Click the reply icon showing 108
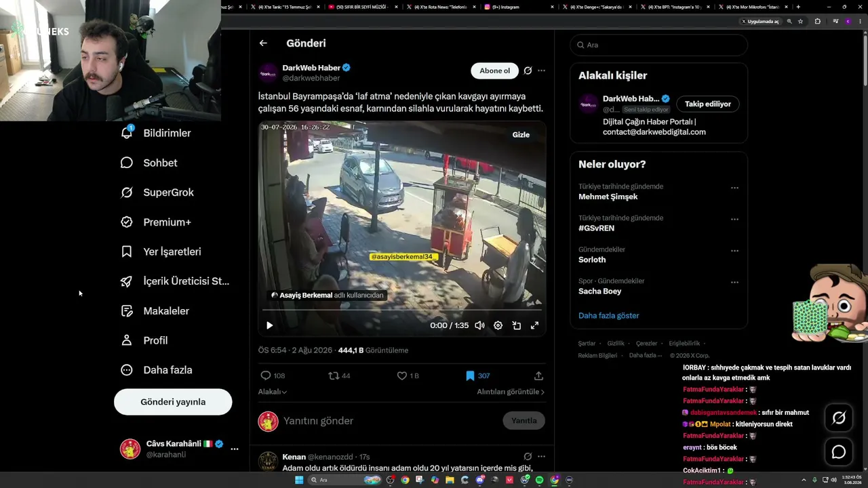Image resolution: width=868 pixels, height=488 pixels. (x=272, y=375)
